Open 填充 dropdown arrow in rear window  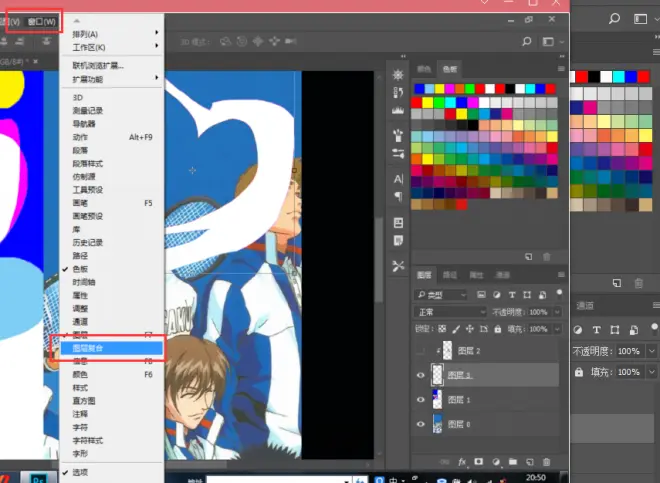point(652,372)
